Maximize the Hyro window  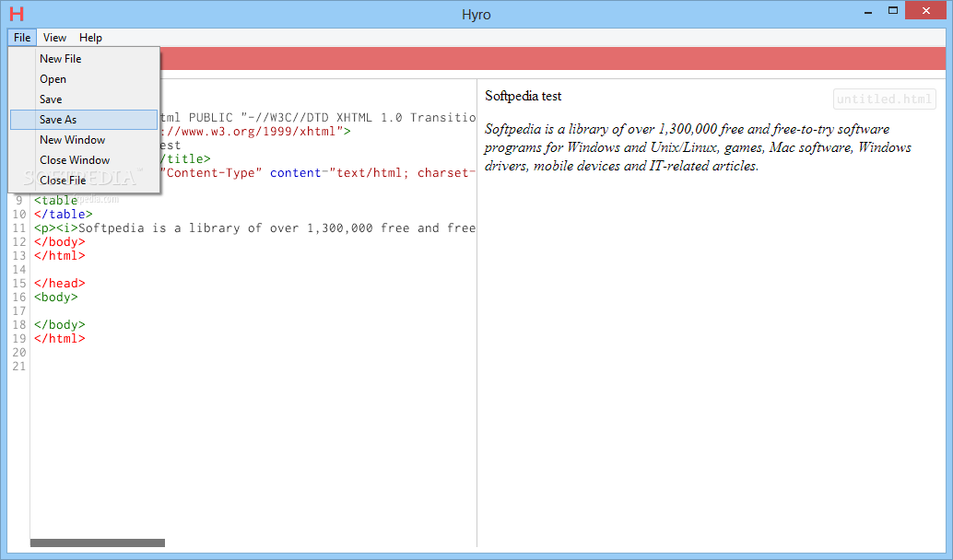tap(893, 11)
